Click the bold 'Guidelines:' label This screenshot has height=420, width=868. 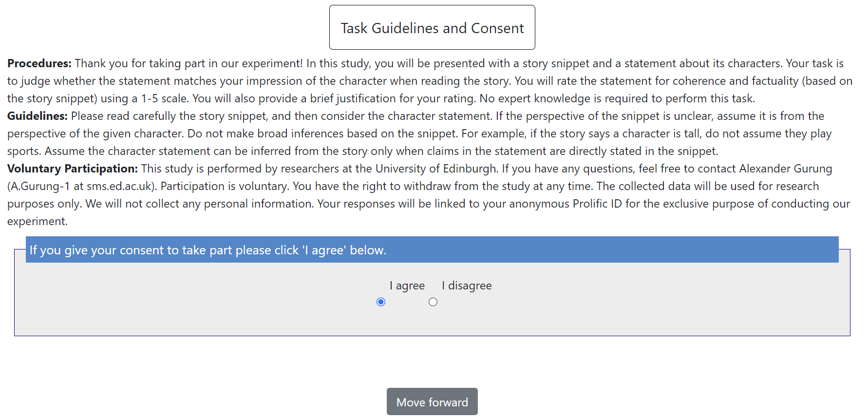pos(38,116)
